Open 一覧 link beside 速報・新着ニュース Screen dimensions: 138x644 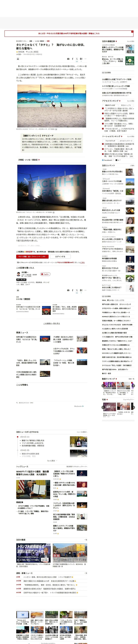(86, 573)
